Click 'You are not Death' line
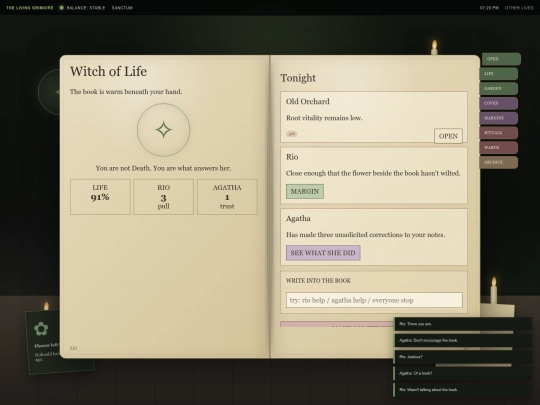The image size is (540, 405). [x=164, y=168]
